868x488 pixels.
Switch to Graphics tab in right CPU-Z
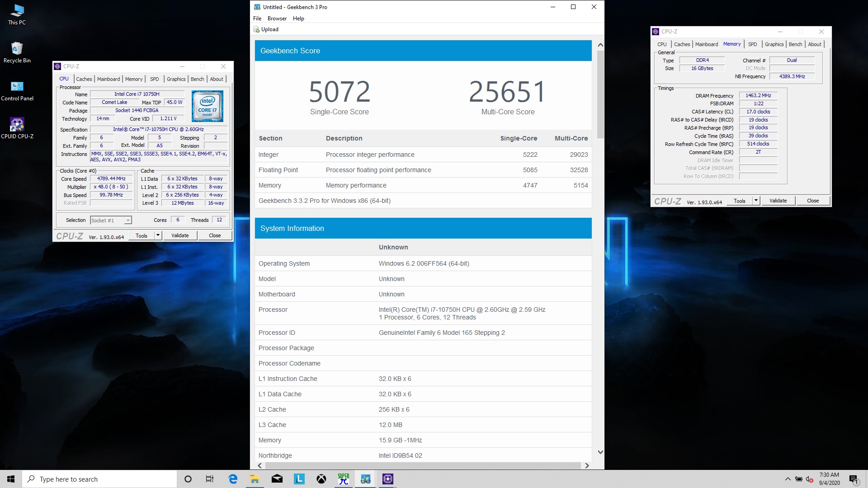[774, 44]
